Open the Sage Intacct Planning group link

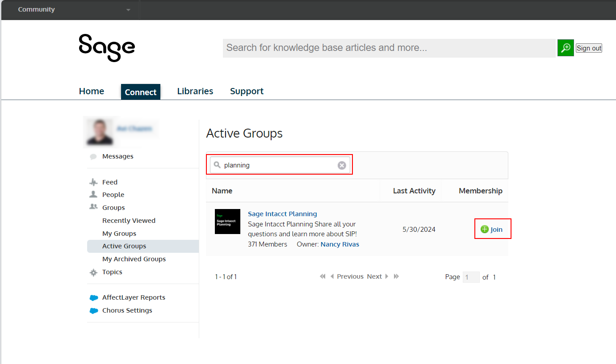(x=282, y=214)
